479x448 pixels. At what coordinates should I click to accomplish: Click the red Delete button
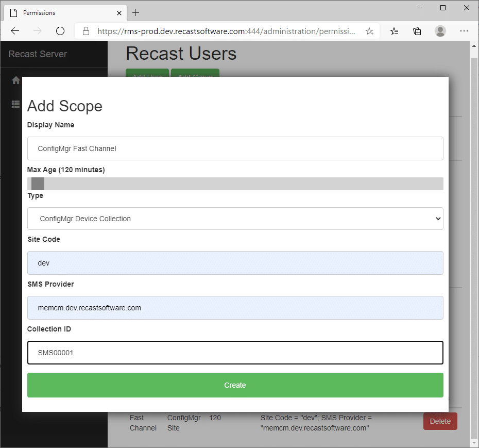click(440, 421)
